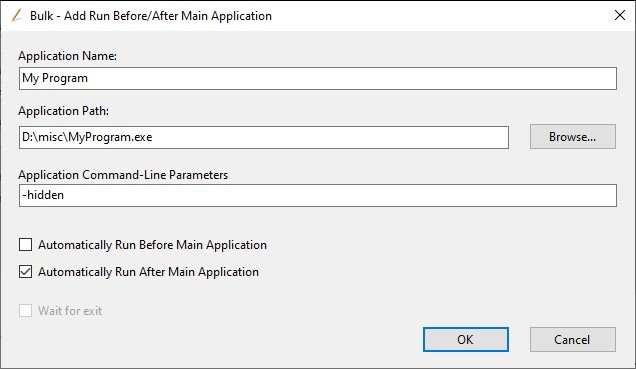Click the 'Application Path:' label

63,111
